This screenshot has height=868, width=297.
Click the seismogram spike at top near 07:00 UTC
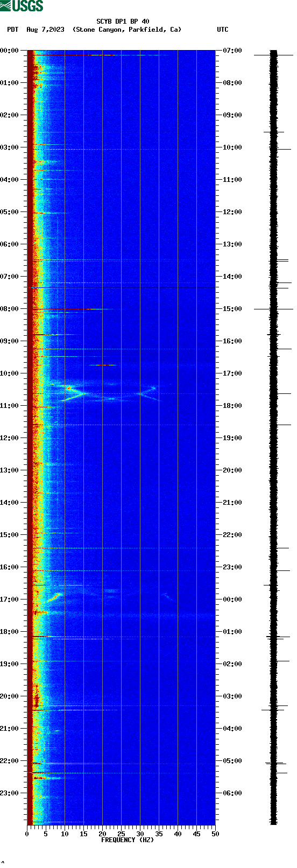pyautogui.click(x=273, y=55)
